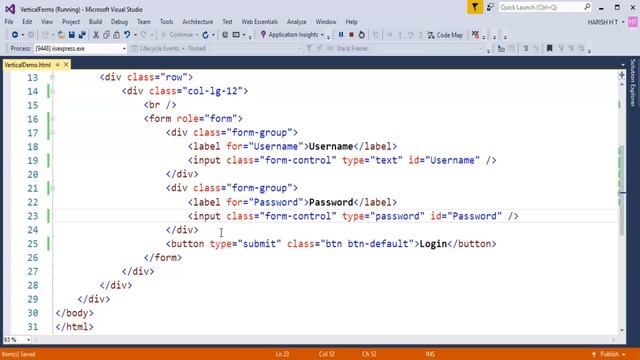Screen dimensions: 640x360
Task: Open the Web Essentials menu
Action: point(259,22)
